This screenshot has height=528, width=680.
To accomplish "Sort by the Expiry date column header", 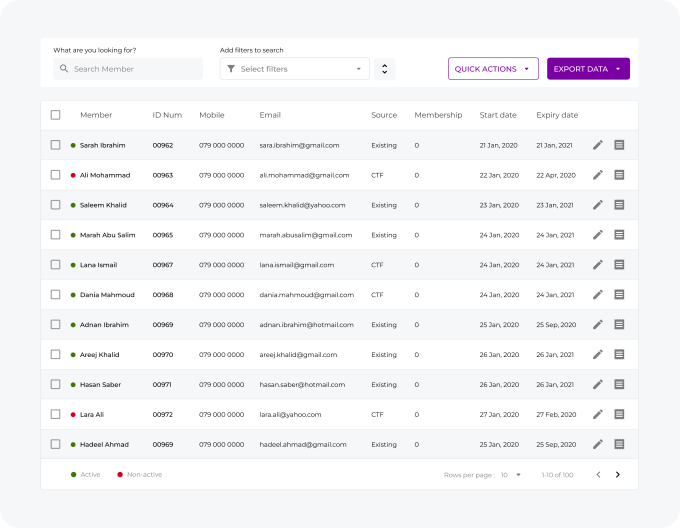I will (557, 115).
